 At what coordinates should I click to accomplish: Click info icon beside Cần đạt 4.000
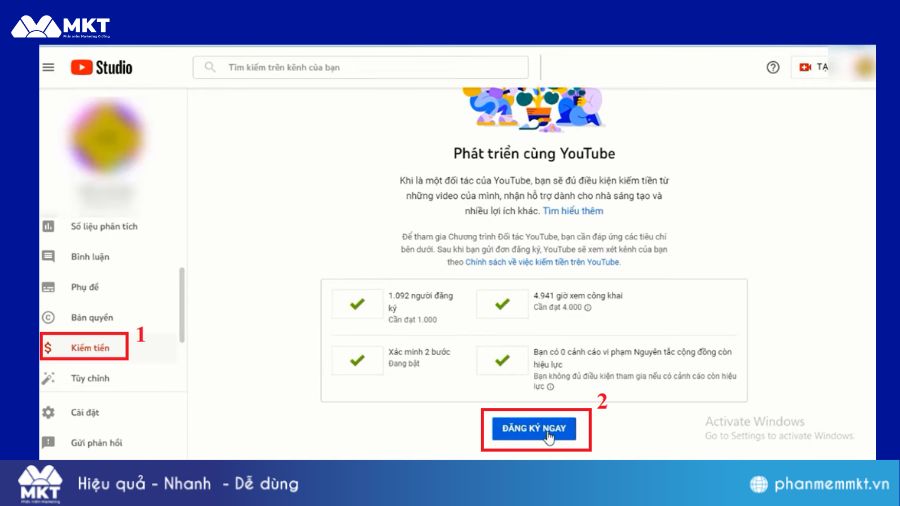click(x=587, y=308)
